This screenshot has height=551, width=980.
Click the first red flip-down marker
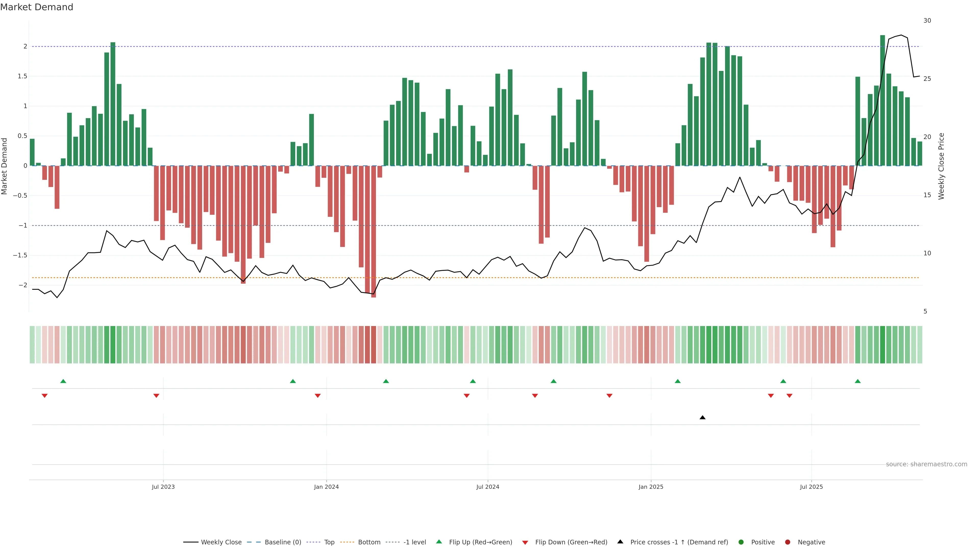pyautogui.click(x=44, y=396)
